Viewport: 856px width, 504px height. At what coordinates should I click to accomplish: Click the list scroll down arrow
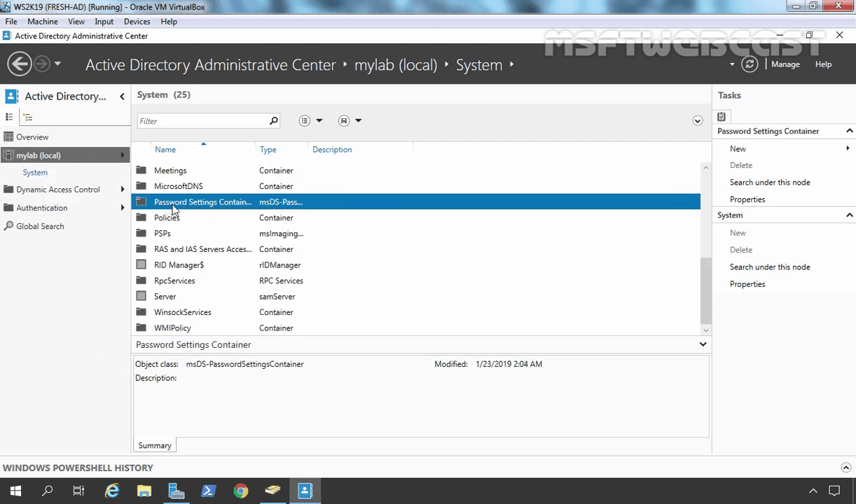click(x=706, y=330)
